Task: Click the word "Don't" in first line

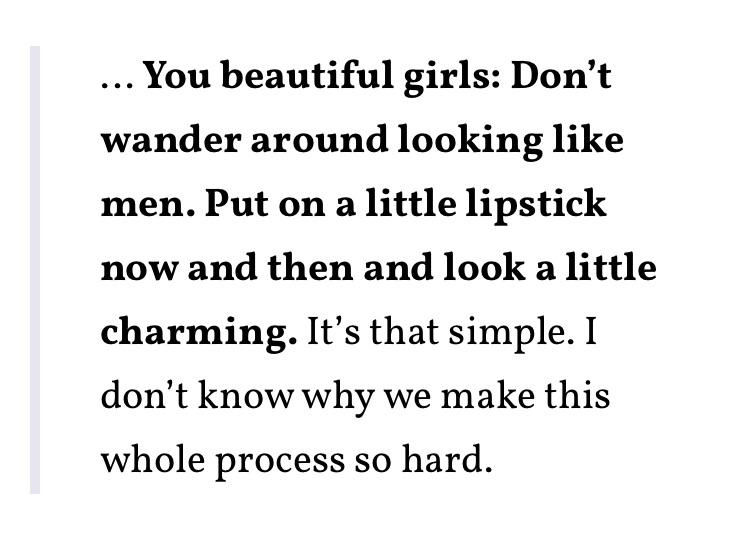Action: tap(561, 77)
